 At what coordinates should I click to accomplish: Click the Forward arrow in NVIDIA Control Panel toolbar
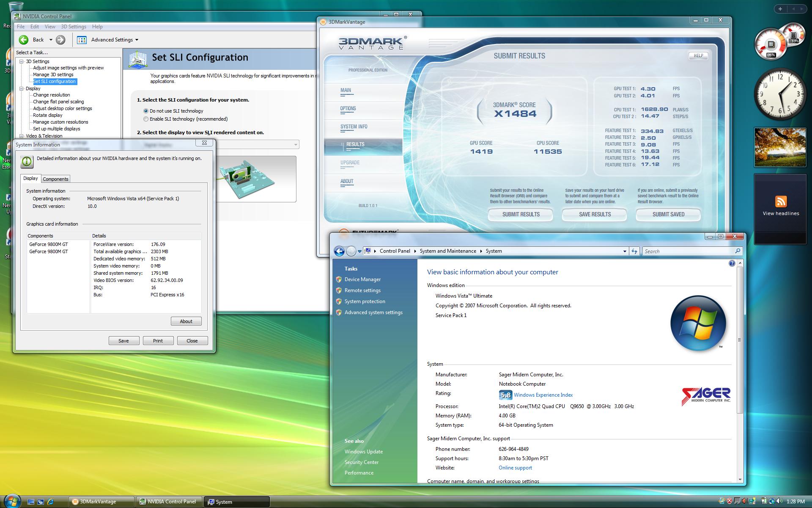click(60, 40)
